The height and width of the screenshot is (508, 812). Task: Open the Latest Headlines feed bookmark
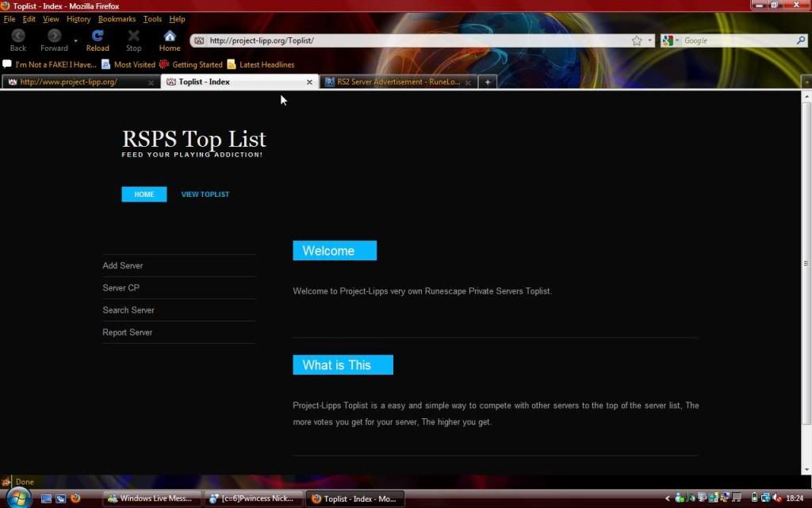(261, 65)
